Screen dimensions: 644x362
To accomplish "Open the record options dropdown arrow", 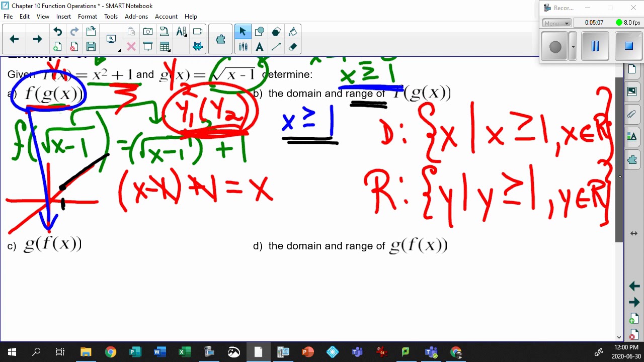I will (x=573, y=47).
